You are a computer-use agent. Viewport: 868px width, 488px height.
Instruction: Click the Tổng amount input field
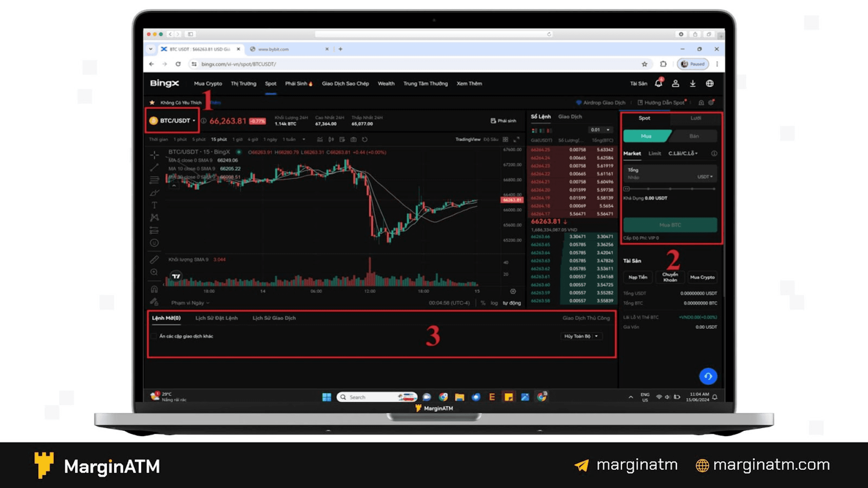(x=670, y=174)
